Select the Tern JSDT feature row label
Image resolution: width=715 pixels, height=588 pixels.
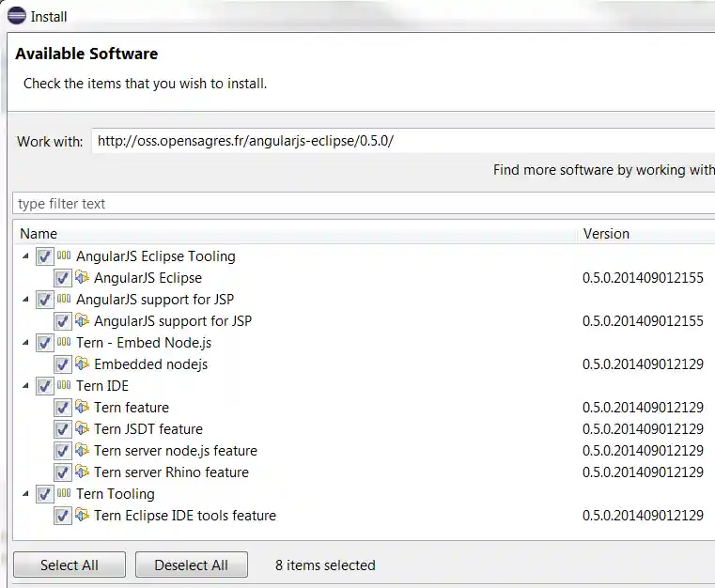coord(148,429)
